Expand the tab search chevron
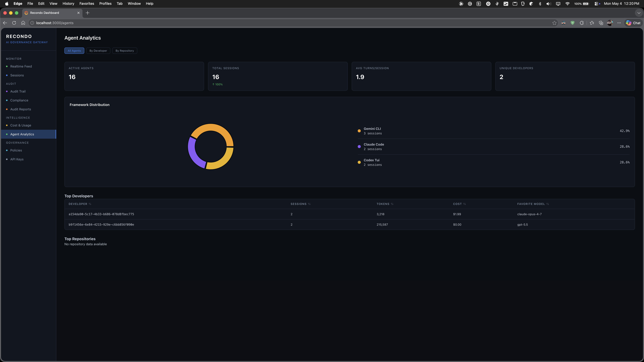 click(x=639, y=13)
